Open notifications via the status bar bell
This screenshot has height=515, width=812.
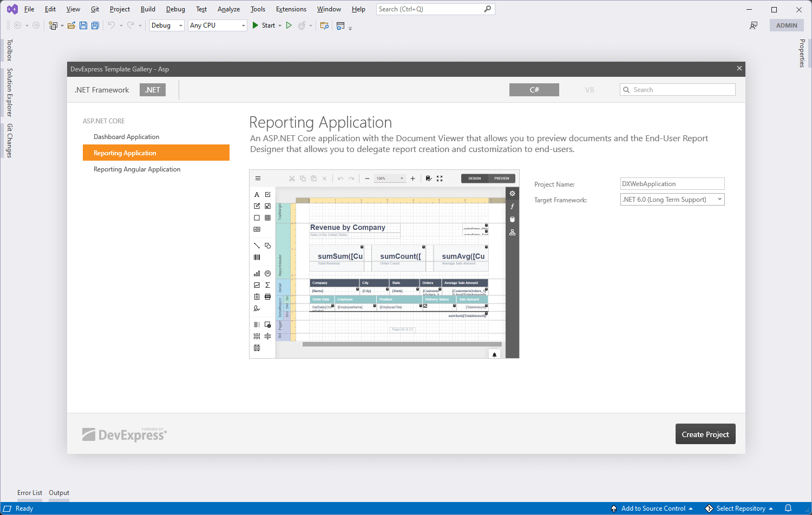tap(788, 509)
